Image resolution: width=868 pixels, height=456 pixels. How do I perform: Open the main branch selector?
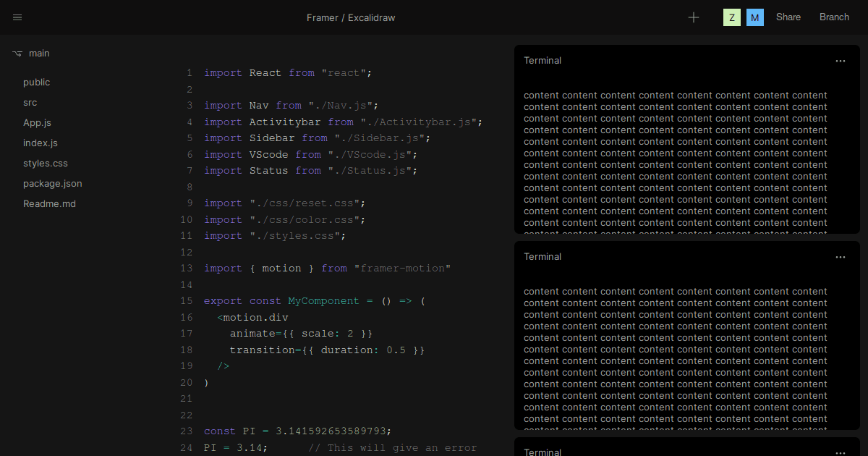[x=39, y=53]
